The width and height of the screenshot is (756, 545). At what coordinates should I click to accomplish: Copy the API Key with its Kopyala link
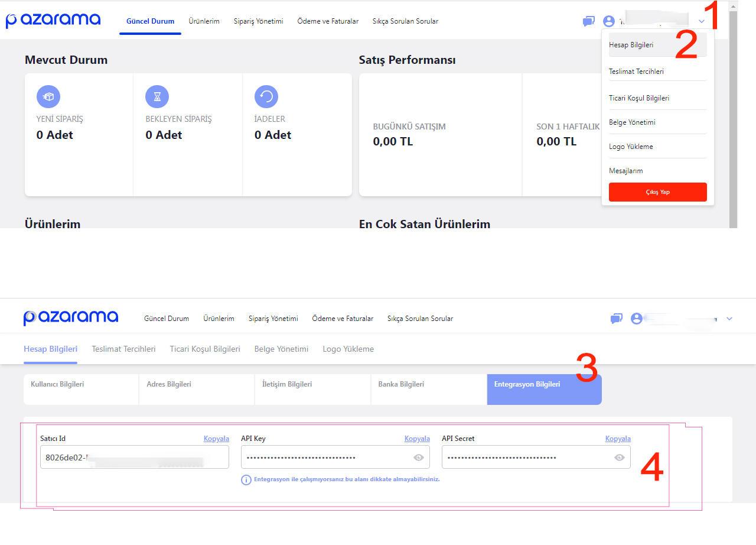417,439
